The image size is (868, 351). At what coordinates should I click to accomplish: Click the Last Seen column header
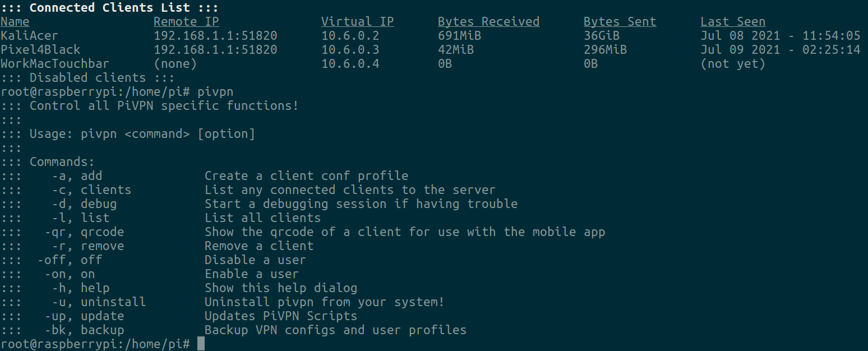tap(733, 22)
